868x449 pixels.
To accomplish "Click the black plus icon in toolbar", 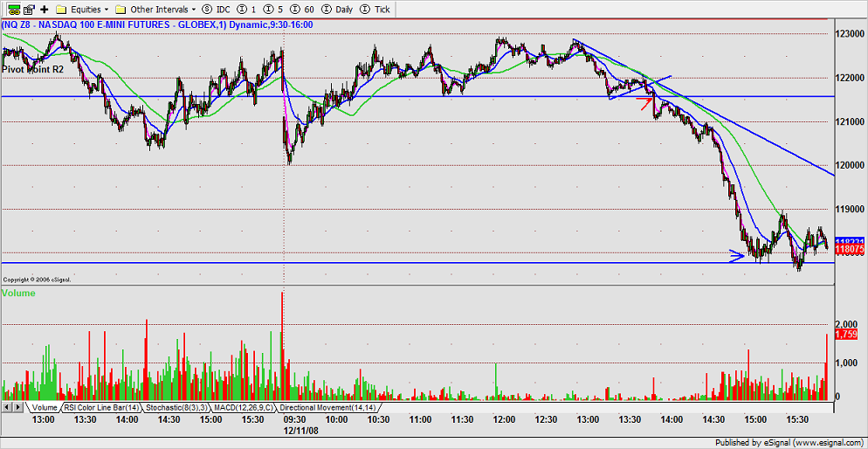I will [x=45, y=10].
